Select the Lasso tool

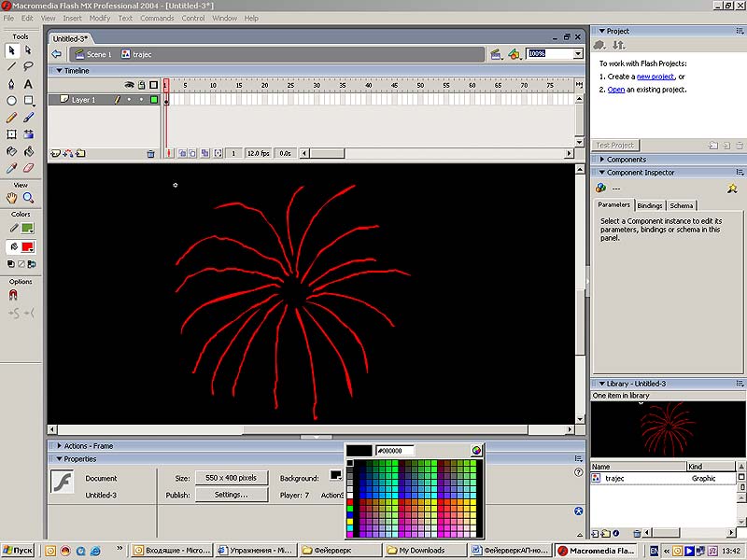[29, 66]
